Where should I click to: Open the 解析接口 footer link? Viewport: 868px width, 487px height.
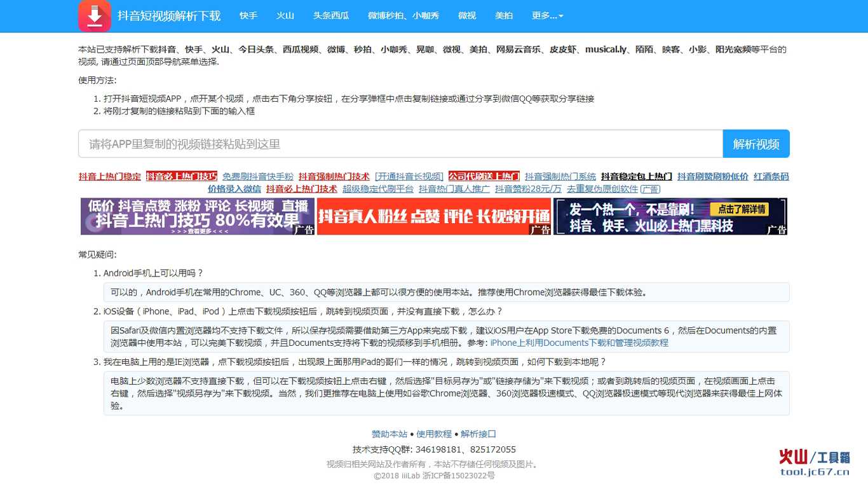pos(478,434)
